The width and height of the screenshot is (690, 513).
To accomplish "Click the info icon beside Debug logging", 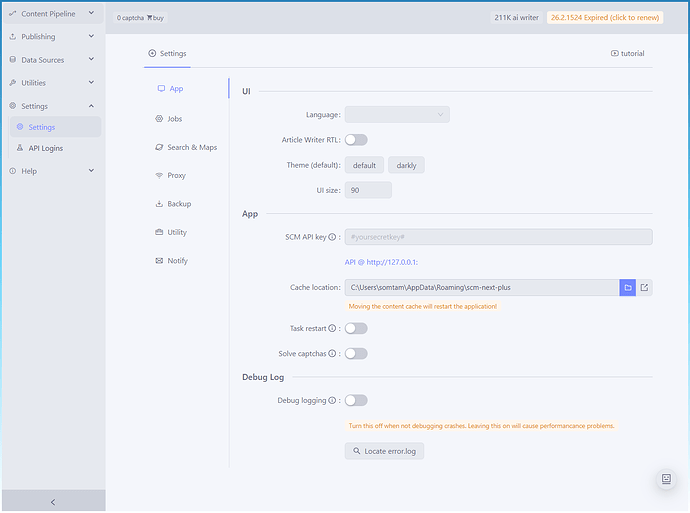I will (x=332, y=401).
